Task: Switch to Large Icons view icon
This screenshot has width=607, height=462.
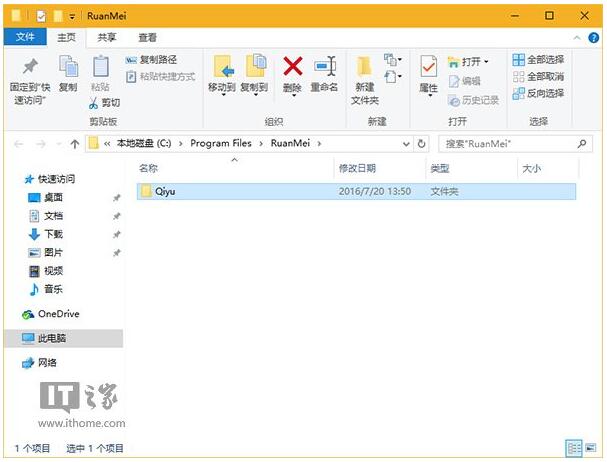Action: 590,448
